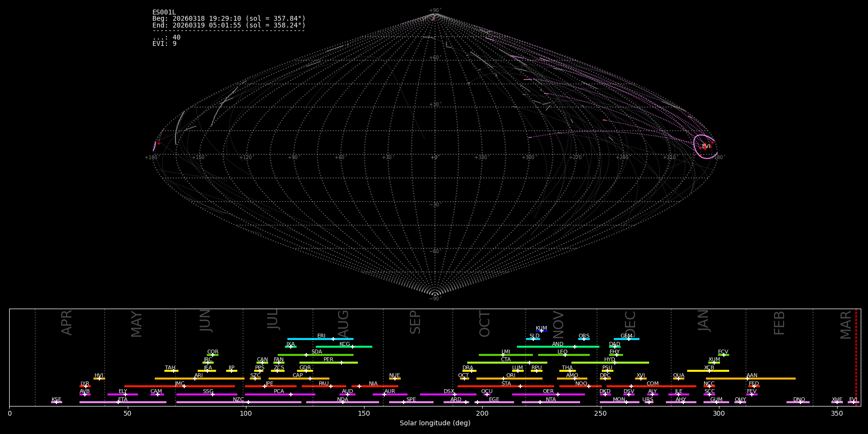Select the Beg: 20260318 19:29:10 line
The height and width of the screenshot is (434, 868).
[229, 18]
